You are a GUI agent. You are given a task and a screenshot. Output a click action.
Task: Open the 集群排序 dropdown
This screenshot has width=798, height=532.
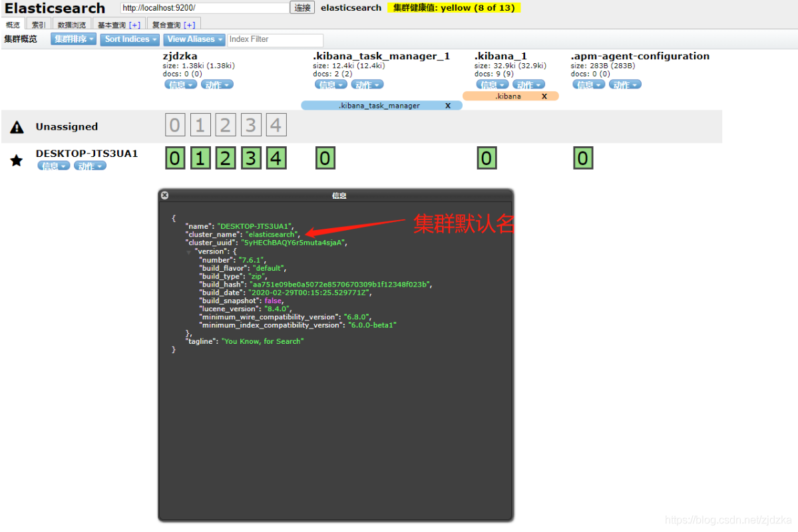click(x=73, y=39)
